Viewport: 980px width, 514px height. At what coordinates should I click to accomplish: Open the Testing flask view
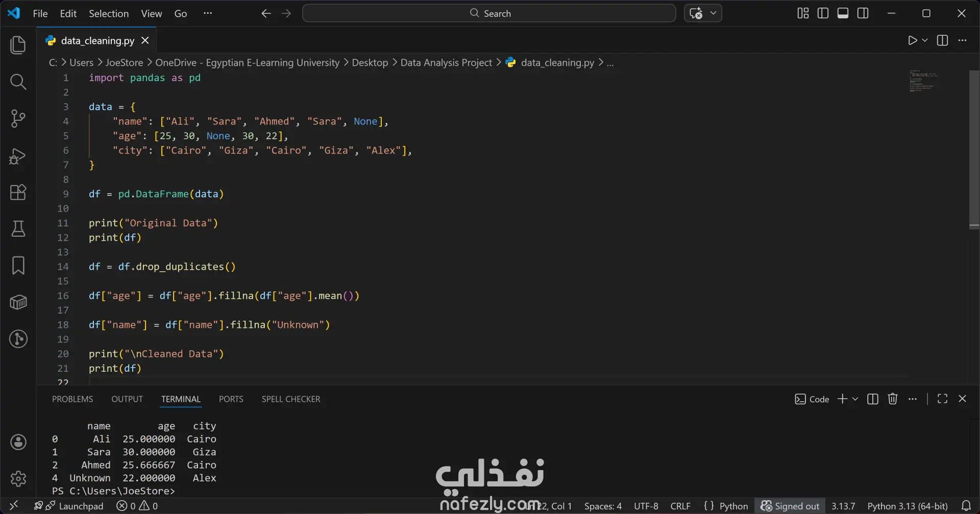click(x=18, y=229)
